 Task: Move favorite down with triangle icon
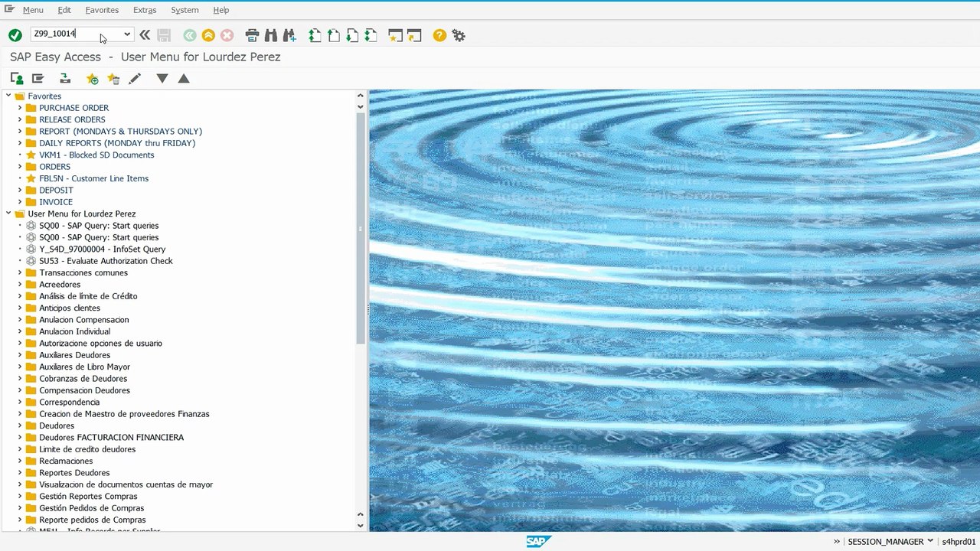pos(162,79)
